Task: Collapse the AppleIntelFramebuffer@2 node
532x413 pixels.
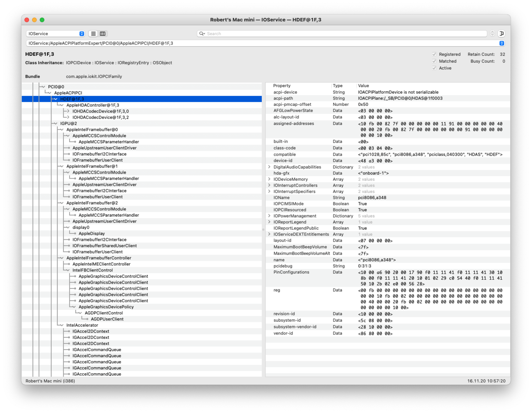Action: tap(62, 203)
